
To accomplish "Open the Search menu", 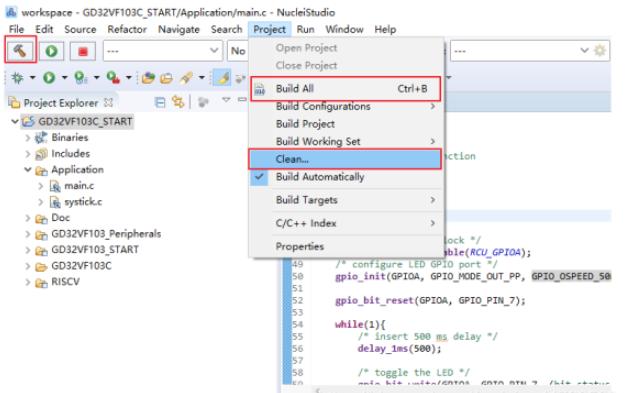I will (227, 29).
